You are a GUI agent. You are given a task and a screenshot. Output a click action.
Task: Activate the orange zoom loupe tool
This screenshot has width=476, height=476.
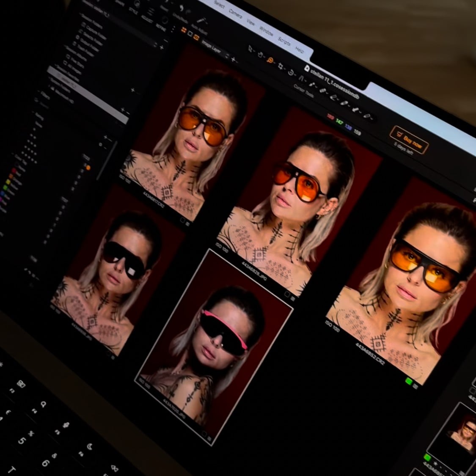[x=270, y=60]
